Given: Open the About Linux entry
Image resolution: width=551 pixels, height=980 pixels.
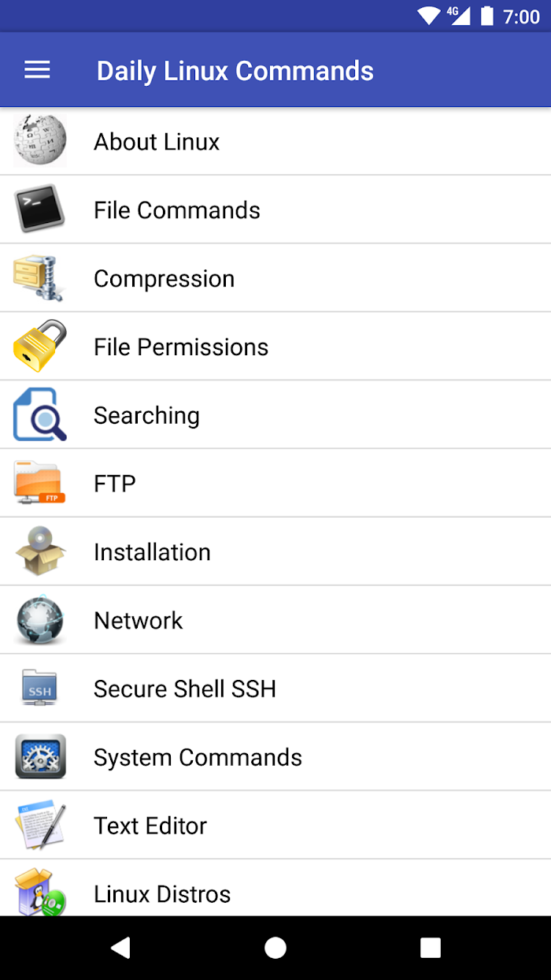Looking at the screenshot, I should coord(275,141).
